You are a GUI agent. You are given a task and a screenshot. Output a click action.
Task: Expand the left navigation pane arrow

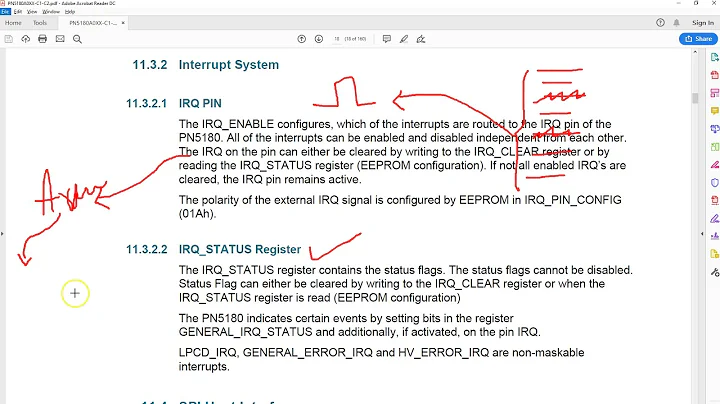(2, 234)
